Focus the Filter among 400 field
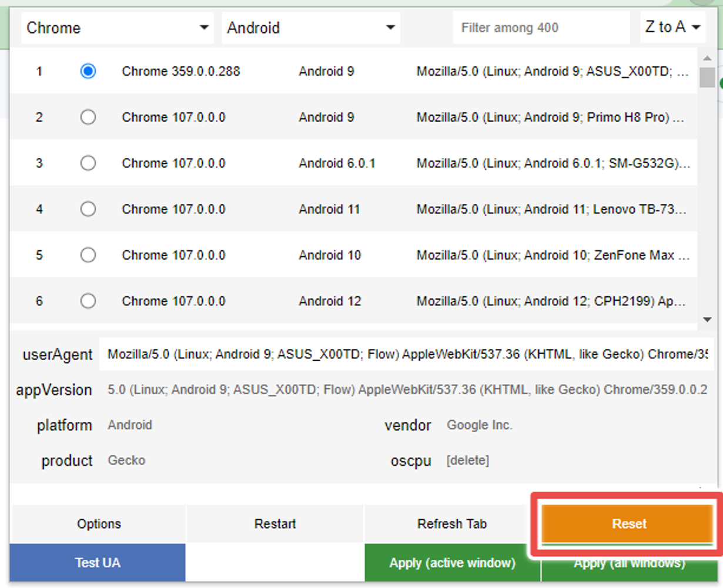The width and height of the screenshot is (723, 588). pyautogui.click(x=541, y=28)
